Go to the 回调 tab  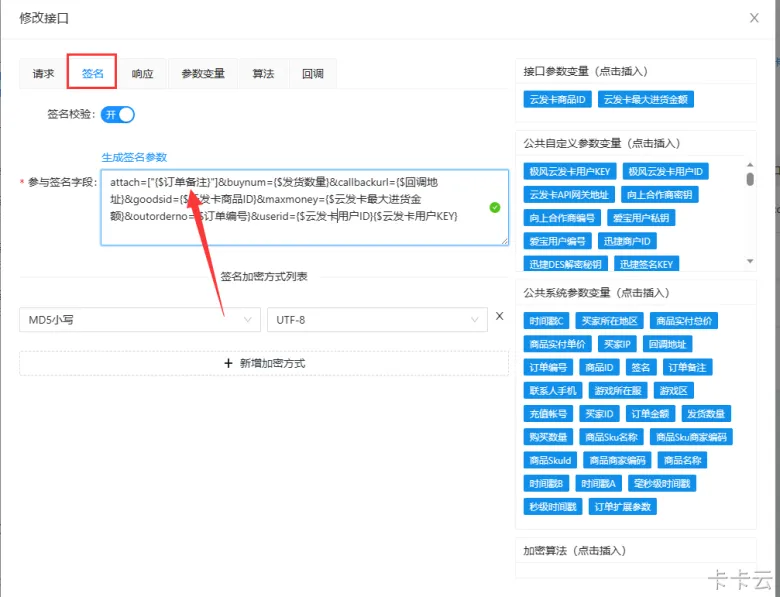pyautogui.click(x=313, y=74)
